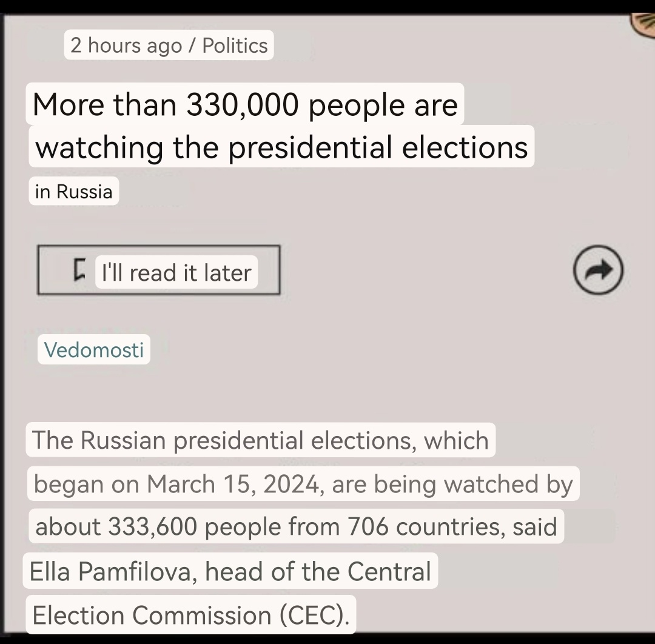Click the headline line "More than 330,000 people are"
This screenshot has height=644, width=655.
point(245,105)
